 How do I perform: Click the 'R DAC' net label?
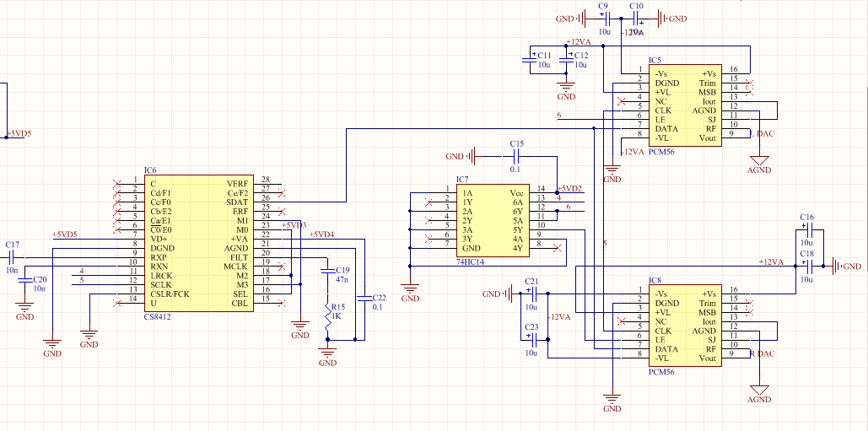(763, 353)
